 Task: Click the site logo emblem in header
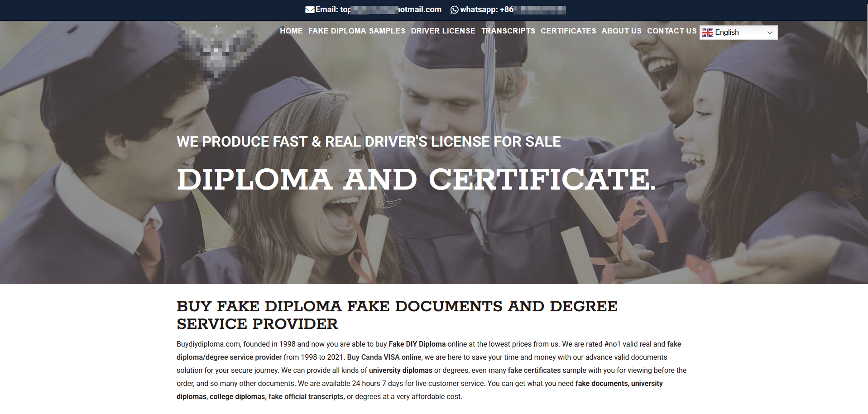[217, 54]
